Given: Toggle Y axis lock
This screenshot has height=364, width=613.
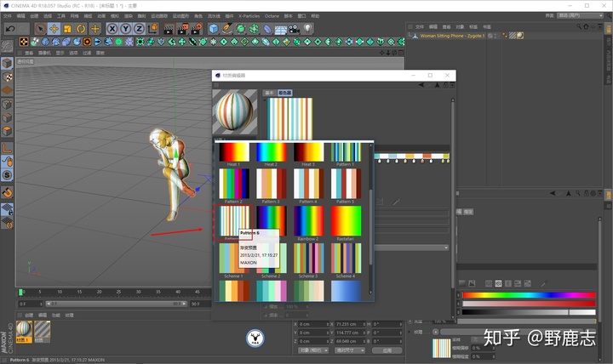Looking at the screenshot, I should [x=125, y=29].
